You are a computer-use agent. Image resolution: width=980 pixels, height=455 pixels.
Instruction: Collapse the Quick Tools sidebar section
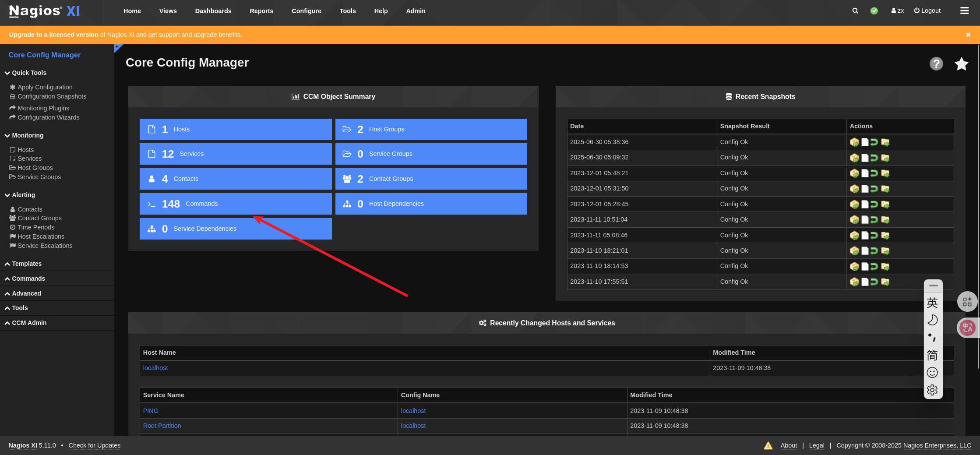pos(25,73)
